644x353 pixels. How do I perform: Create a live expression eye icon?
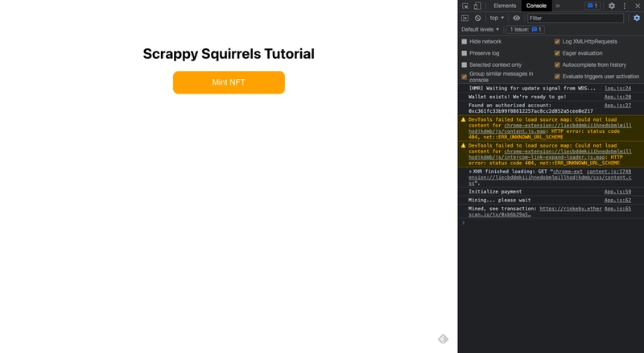point(516,18)
